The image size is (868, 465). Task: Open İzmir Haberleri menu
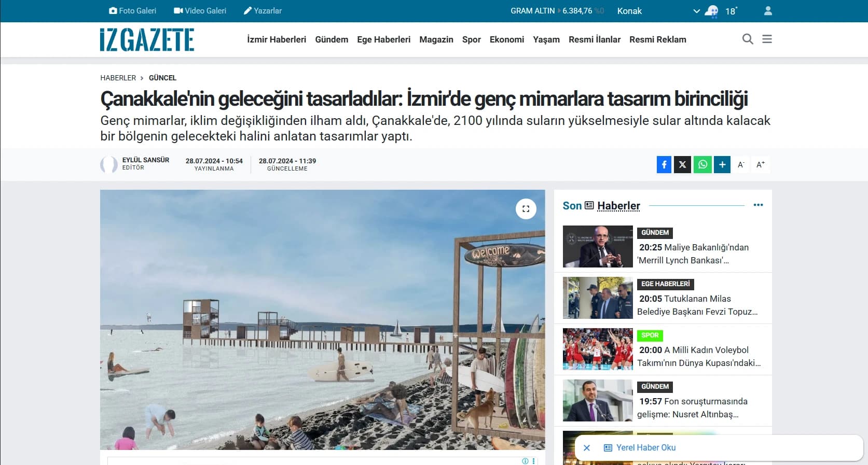[x=277, y=39]
